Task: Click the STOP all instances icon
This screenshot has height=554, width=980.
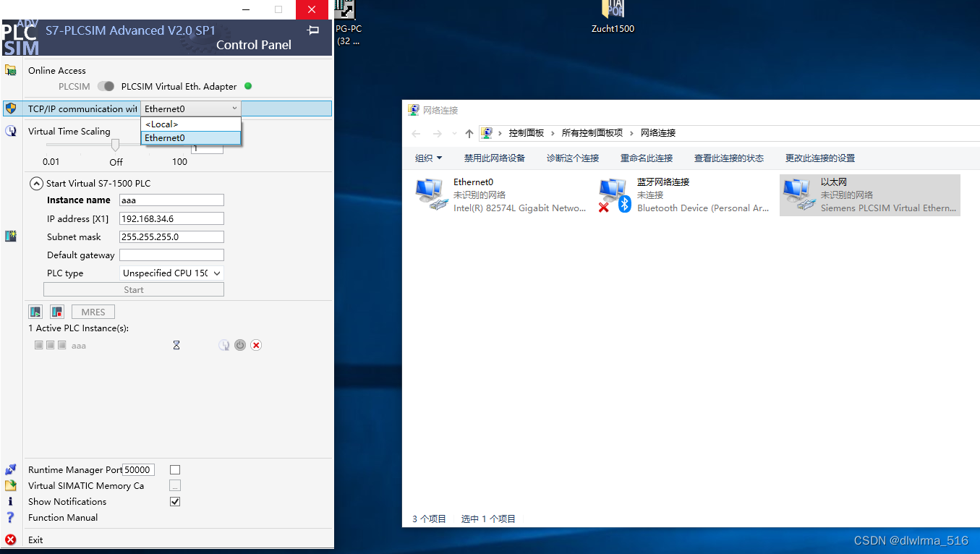Action: (57, 312)
